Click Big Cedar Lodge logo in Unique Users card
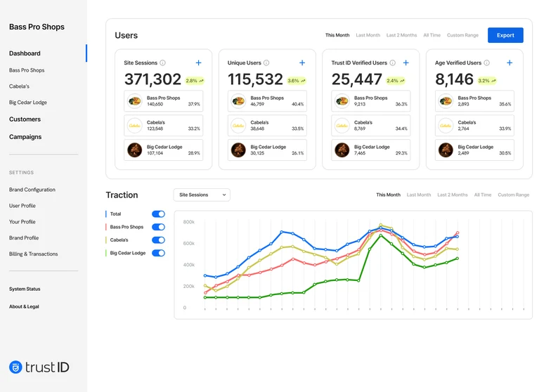Viewport: 551px width, 392px height. tap(238, 150)
